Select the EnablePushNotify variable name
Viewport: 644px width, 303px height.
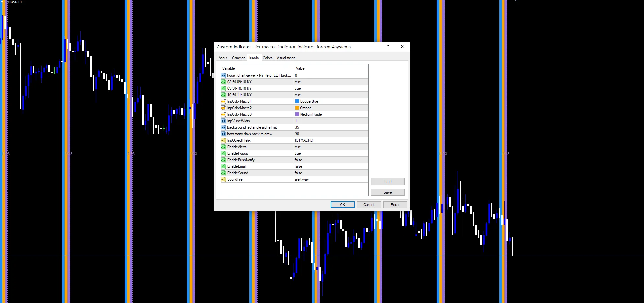click(241, 160)
